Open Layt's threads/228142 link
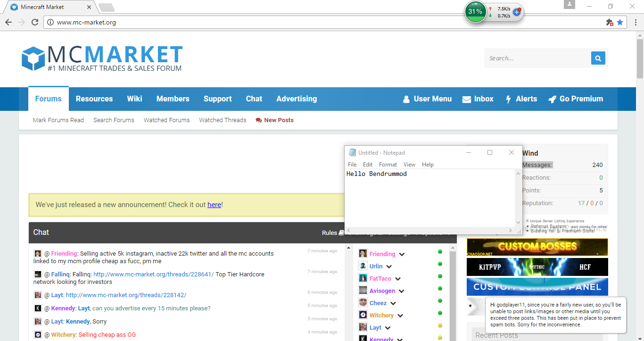The image size is (644, 341). tap(126, 295)
